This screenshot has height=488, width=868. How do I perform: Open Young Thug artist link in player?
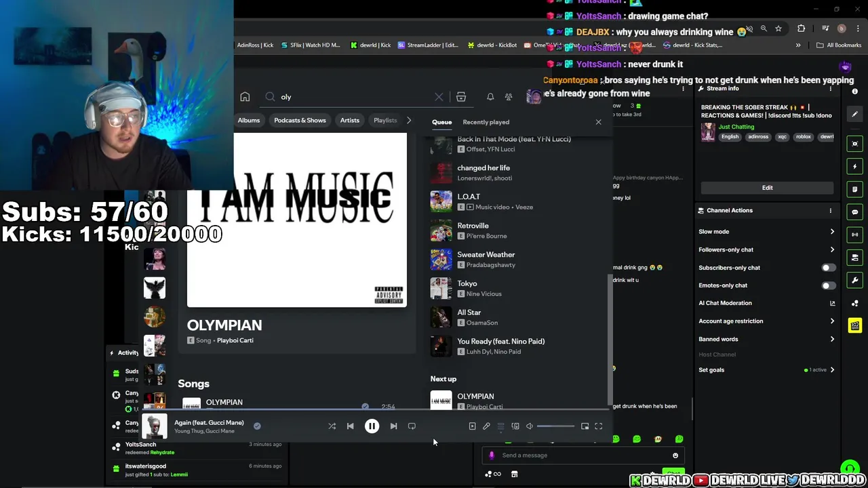(188, 431)
